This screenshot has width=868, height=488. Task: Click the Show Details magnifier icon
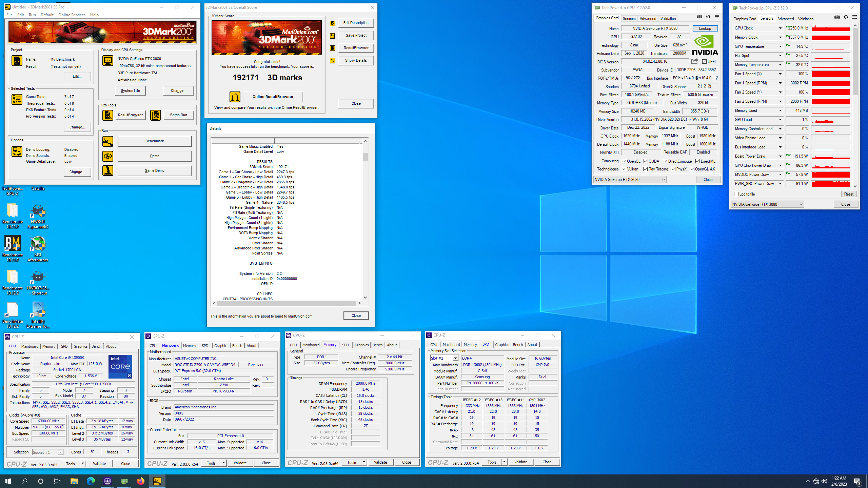tap(333, 61)
